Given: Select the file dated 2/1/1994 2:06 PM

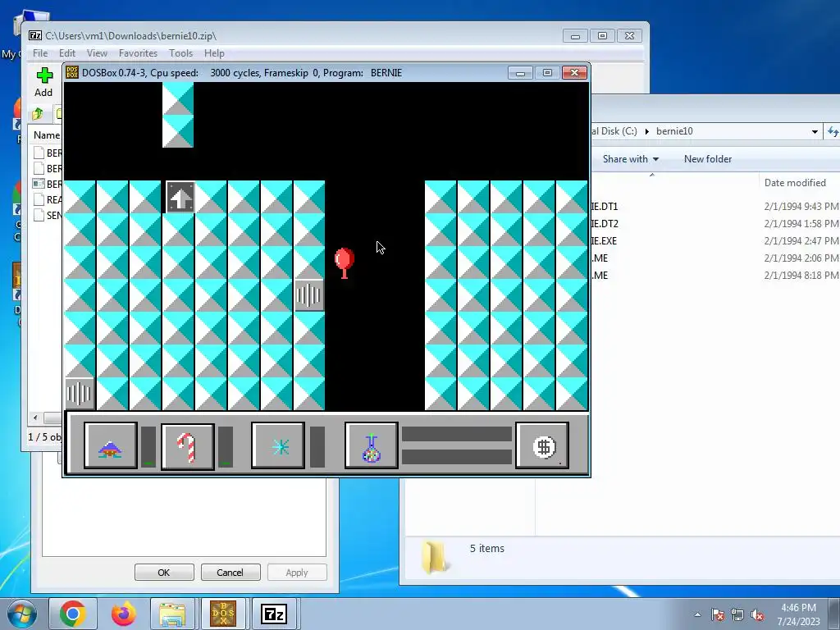Looking at the screenshot, I should click(x=715, y=258).
